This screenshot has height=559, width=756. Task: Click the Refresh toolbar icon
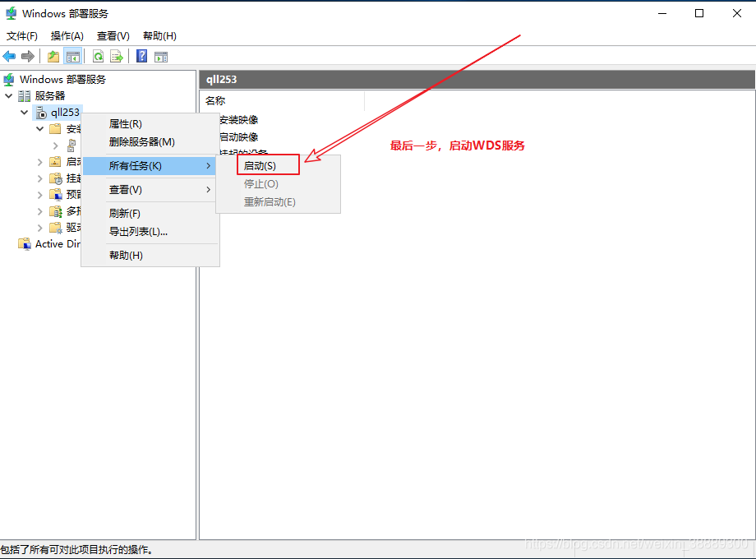[99, 56]
